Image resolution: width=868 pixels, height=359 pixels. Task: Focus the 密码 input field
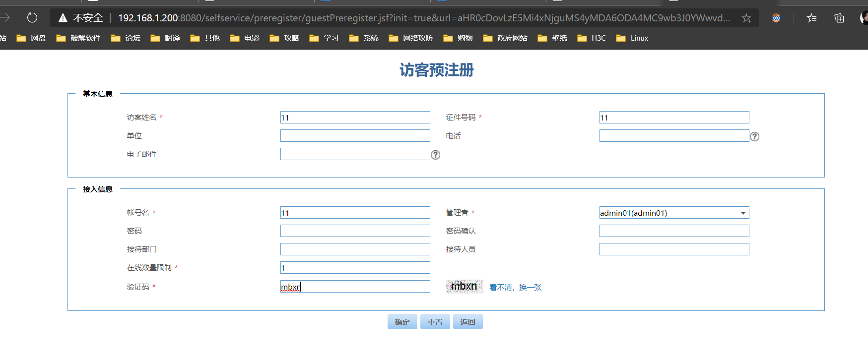coord(355,231)
